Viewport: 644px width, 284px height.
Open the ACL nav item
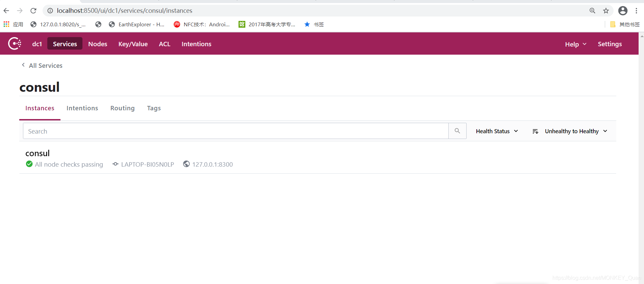(165, 44)
